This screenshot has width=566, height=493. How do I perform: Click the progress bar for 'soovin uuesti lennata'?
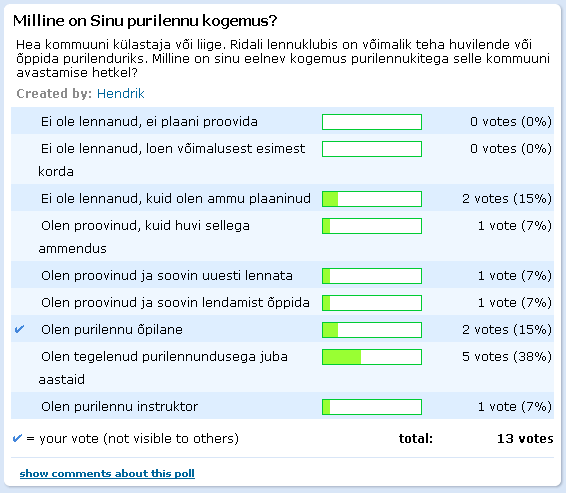pyautogui.click(x=372, y=276)
